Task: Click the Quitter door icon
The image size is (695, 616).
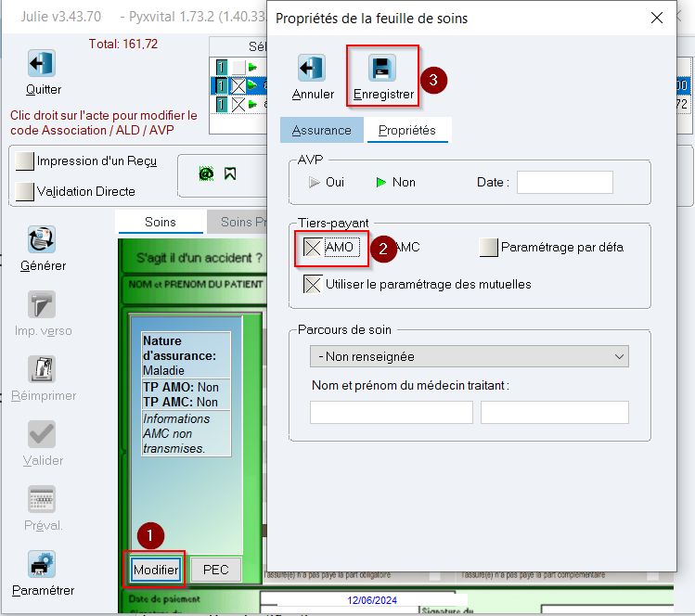Action: pyautogui.click(x=42, y=63)
